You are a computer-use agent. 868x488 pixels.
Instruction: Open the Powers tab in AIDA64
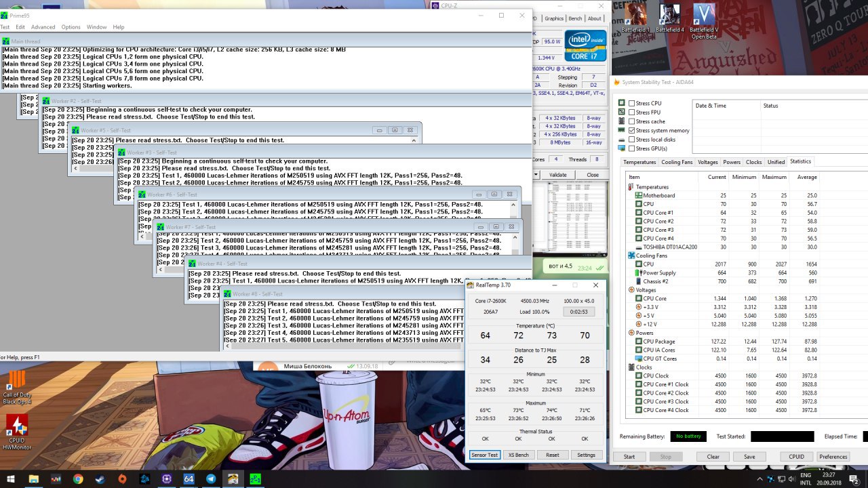[x=732, y=162]
